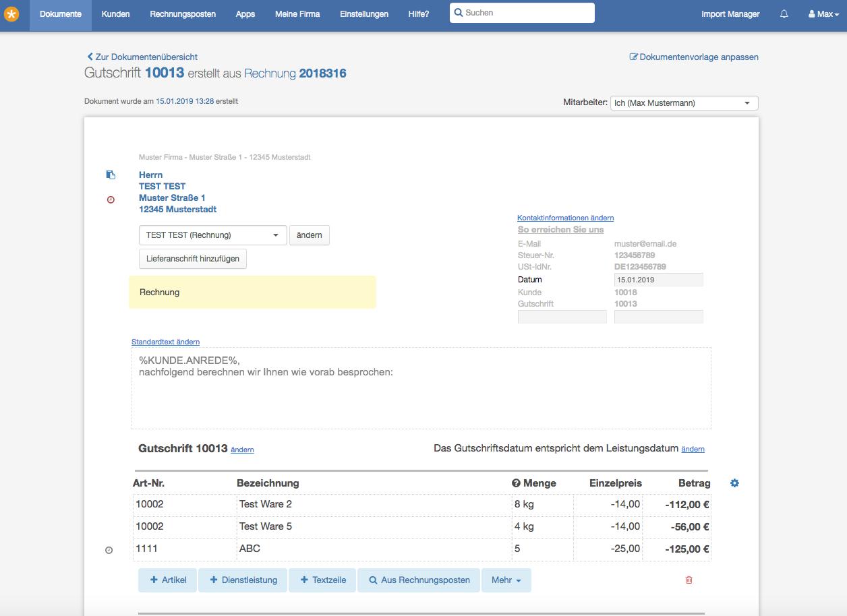Open the Kunden menu
847x616 pixels.
[x=116, y=14]
